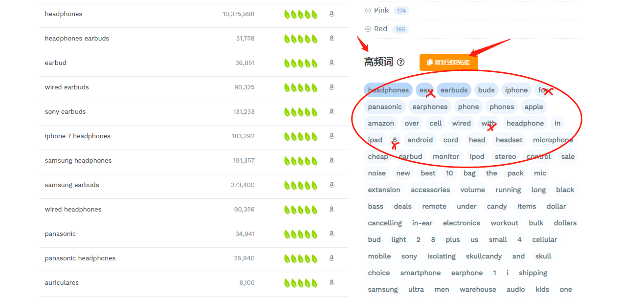Screen dimensions: 644x298
Task: Click the wired headphones keyword text
Action: point(73,210)
